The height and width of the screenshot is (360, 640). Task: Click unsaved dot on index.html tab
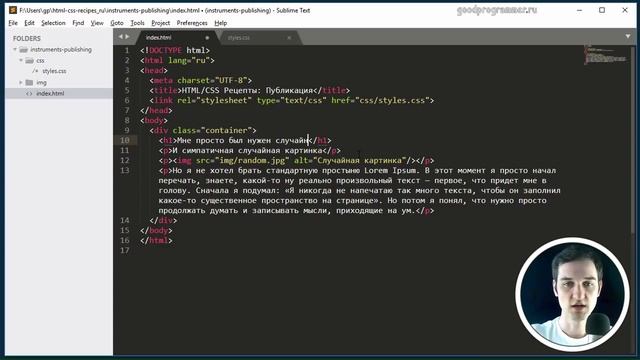[207, 38]
